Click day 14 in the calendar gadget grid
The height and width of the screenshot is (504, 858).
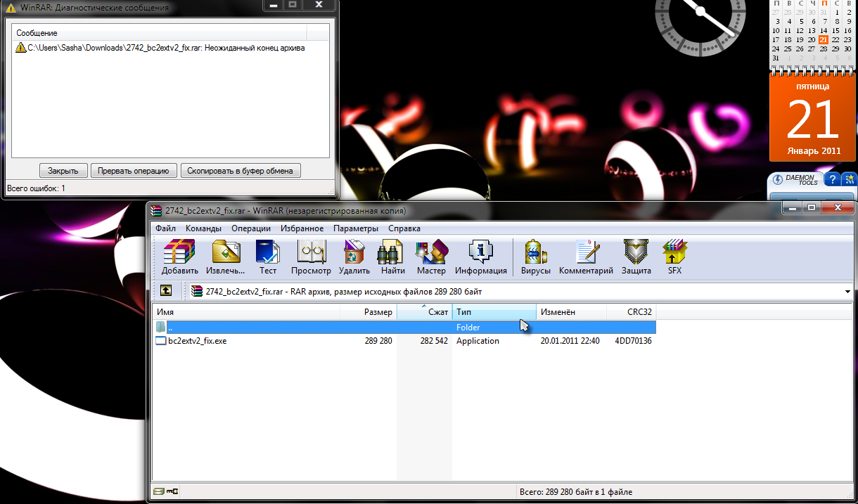[824, 30]
